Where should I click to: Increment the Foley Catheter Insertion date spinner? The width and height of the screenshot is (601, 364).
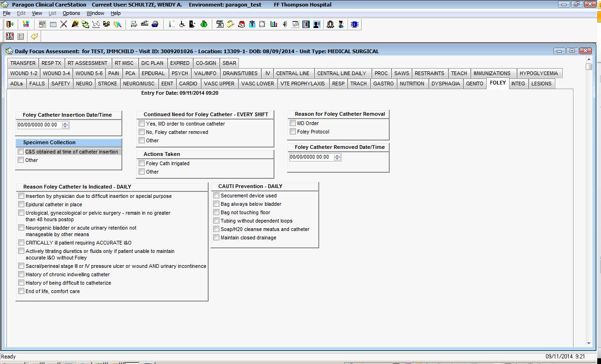click(65, 123)
